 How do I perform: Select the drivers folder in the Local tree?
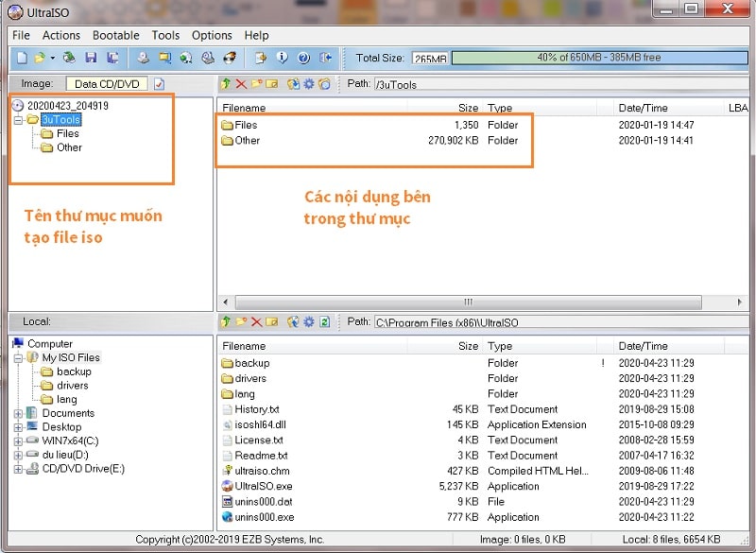click(73, 386)
